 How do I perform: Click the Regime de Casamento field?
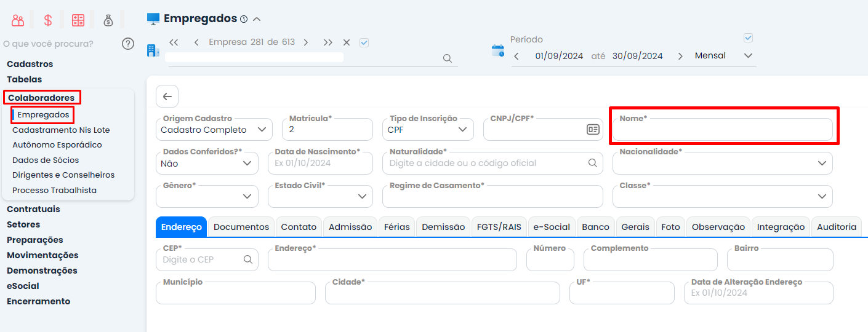coord(492,197)
